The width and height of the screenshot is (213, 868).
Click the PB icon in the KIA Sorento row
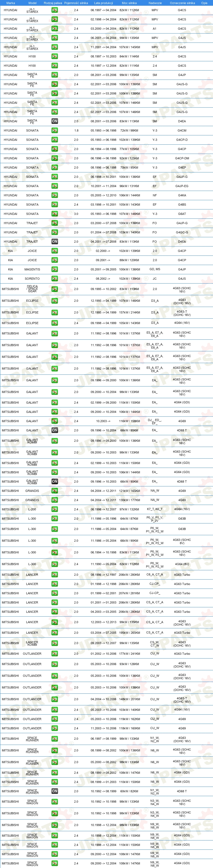pos(54,279)
